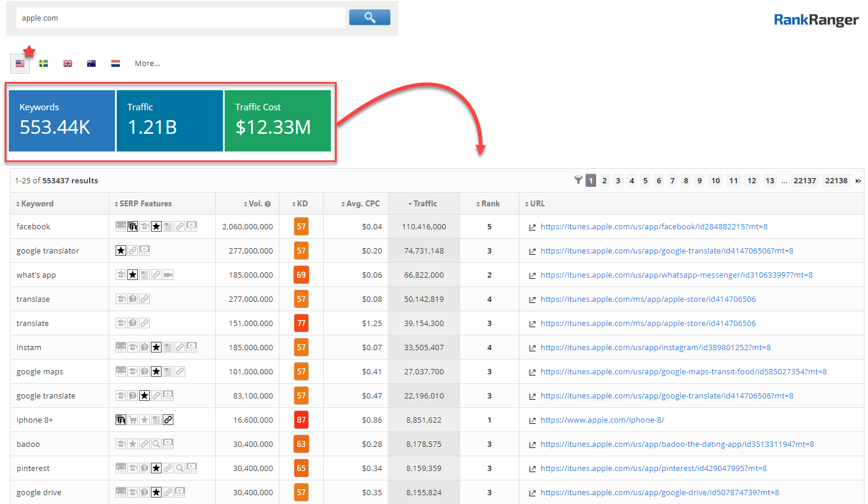Sort by the KD column header
Viewport: 868px width, 504px height.
coord(302,204)
